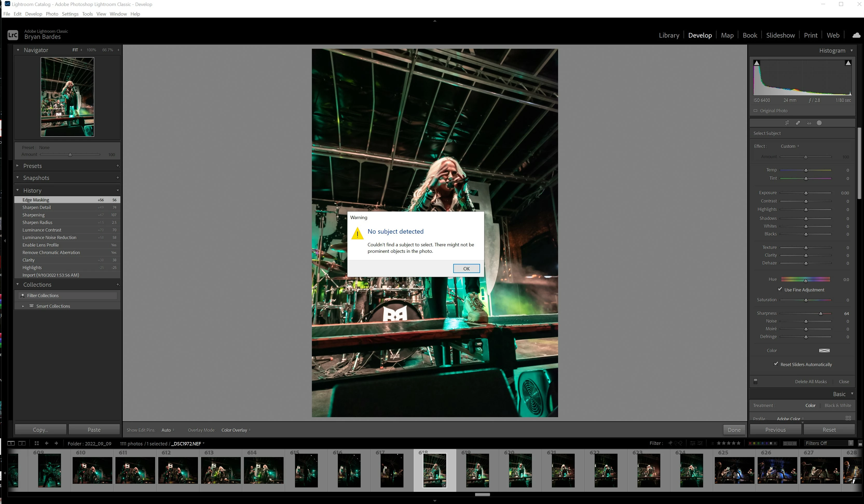Image resolution: width=864 pixels, height=504 pixels.
Task: Select the Red Eye Correction icon
Action: tap(809, 123)
